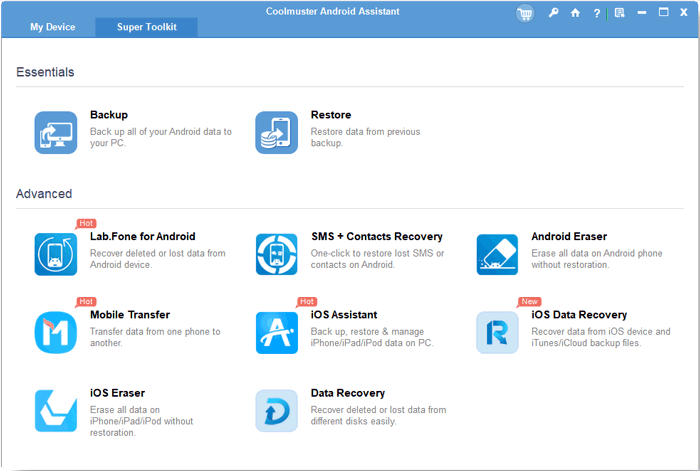Launch Lab.Fone for Android icon
The image size is (700, 471).
(56, 254)
